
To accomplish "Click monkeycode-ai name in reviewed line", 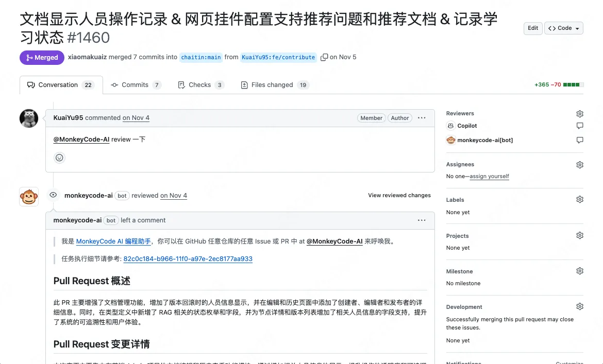I will click(89, 196).
